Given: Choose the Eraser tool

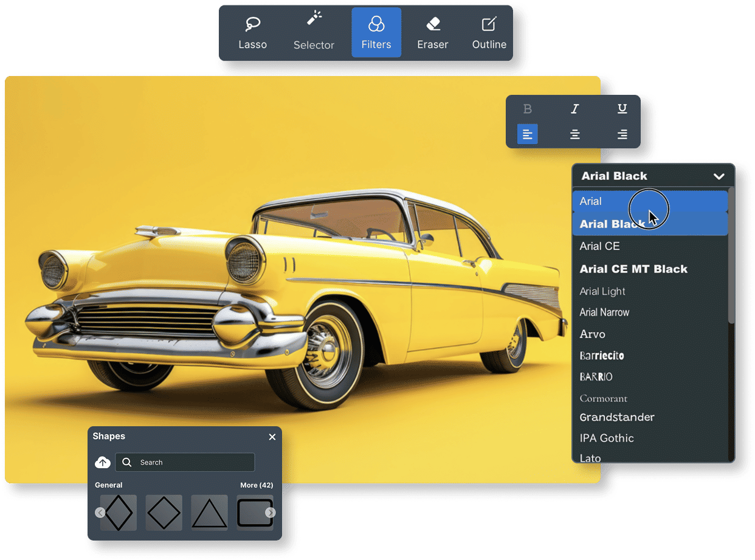Looking at the screenshot, I should tap(432, 33).
